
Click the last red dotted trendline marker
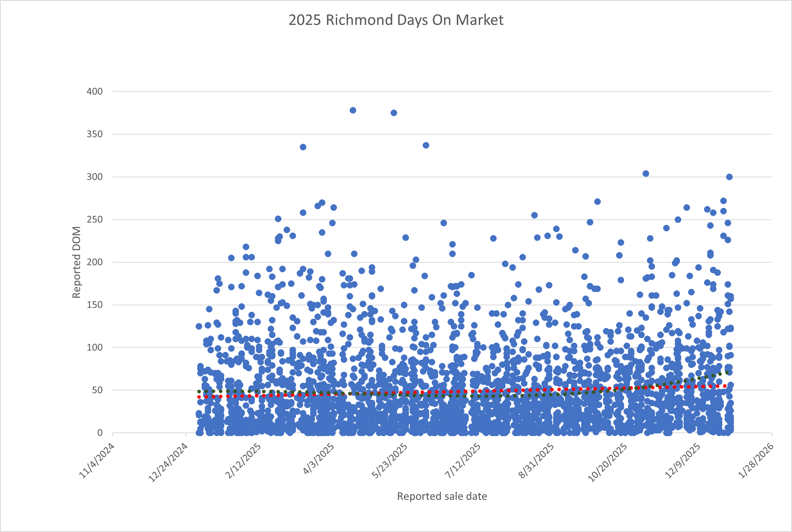(x=725, y=386)
